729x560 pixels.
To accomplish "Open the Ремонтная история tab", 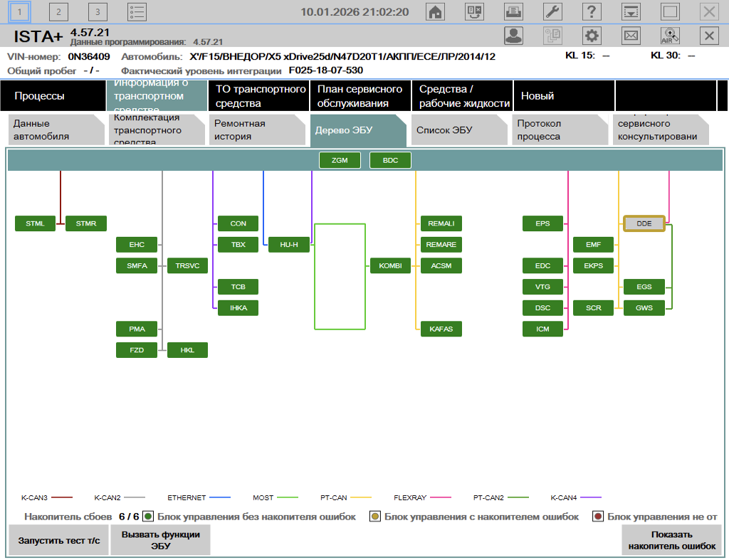I will (251, 130).
